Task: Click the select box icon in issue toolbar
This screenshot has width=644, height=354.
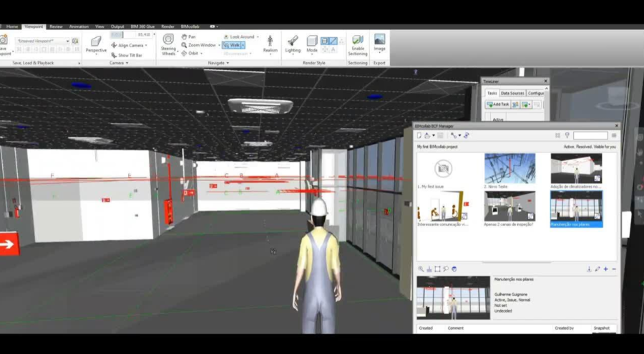Action: [x=437, y=269]
